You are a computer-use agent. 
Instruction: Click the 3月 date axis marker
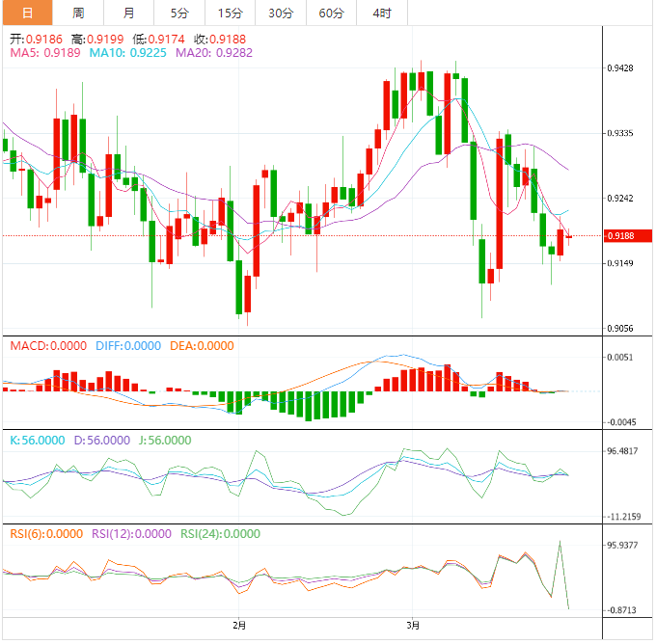413,626
